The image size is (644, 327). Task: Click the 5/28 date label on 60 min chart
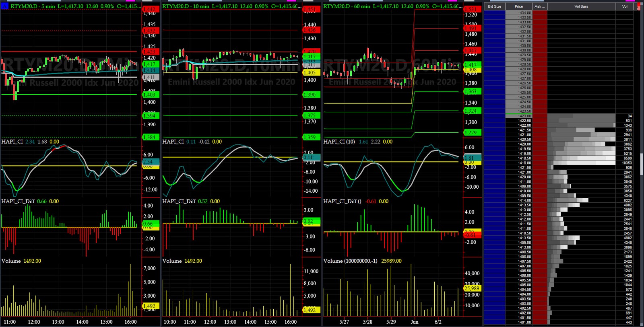click(x=367, y=322)
